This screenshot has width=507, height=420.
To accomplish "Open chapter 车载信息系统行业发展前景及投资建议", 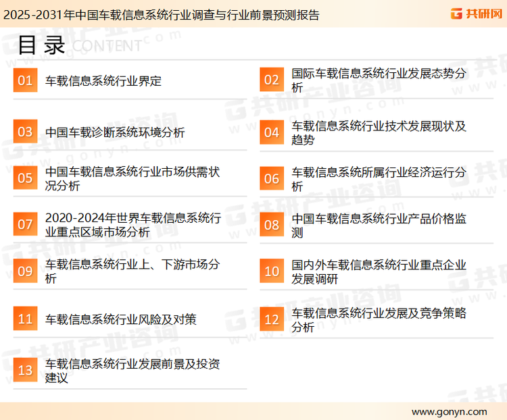I will click(132, 371).
